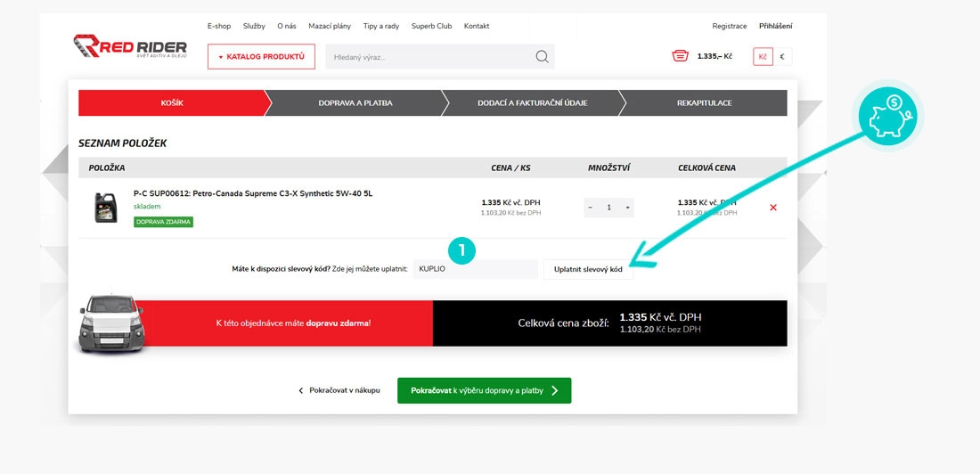
Task: Select the Košík checkout step
Action: click(x=172, y=103)
